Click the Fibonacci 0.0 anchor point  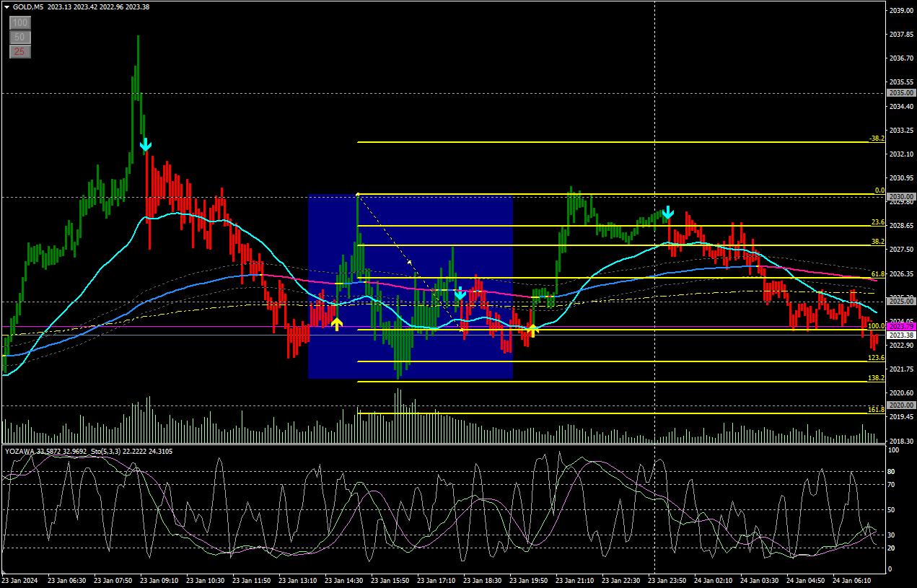click(358, 194)
